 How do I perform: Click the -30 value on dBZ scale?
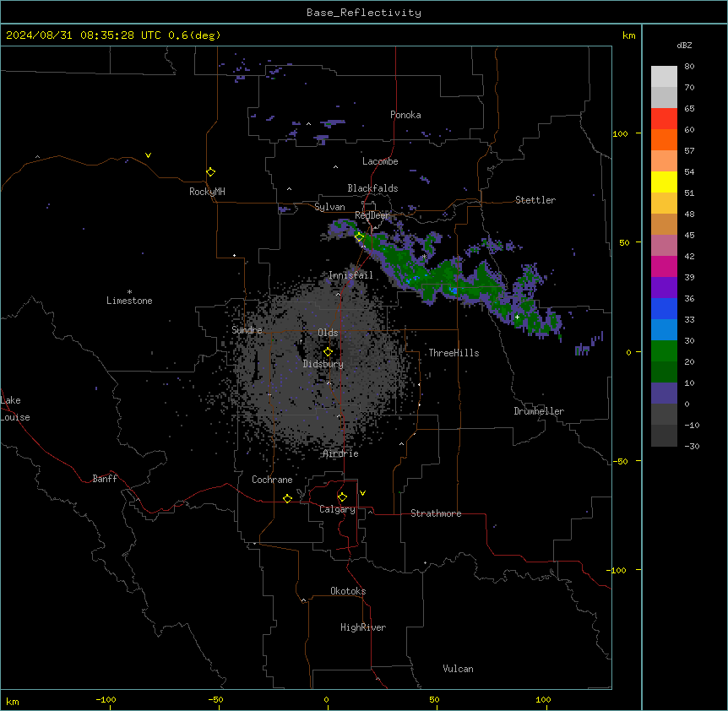(x=692, y=447)
